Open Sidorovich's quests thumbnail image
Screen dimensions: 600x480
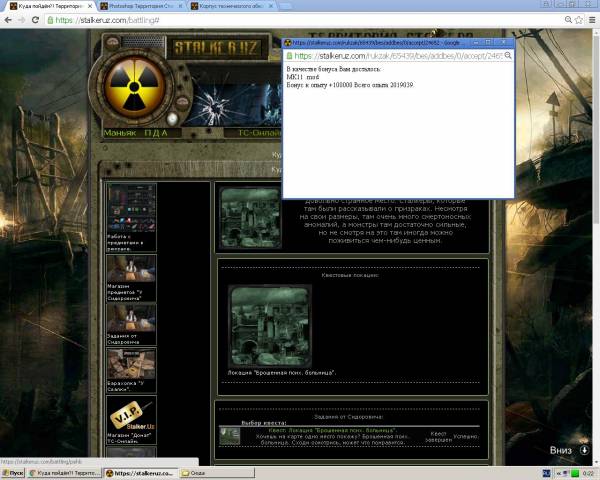131,317
